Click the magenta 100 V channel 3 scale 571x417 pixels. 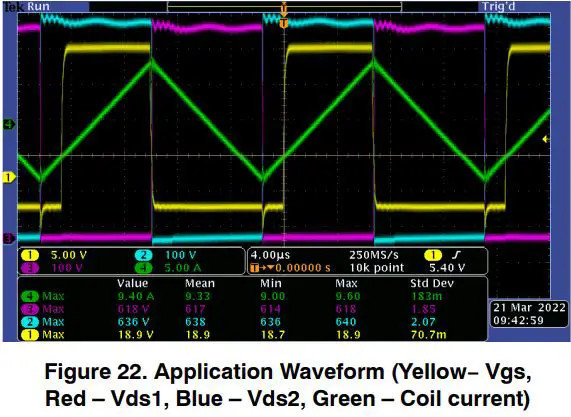click(x=67, y=268)
